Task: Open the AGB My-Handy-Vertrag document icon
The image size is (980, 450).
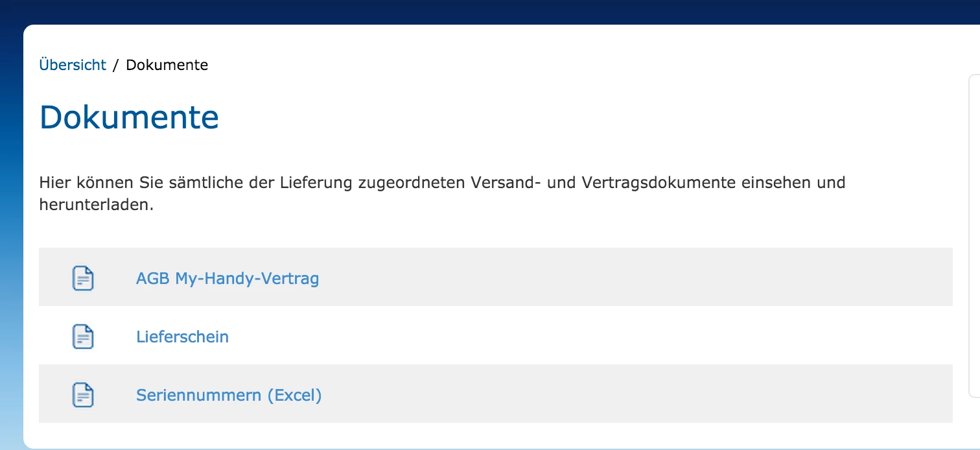Action: 82,278
